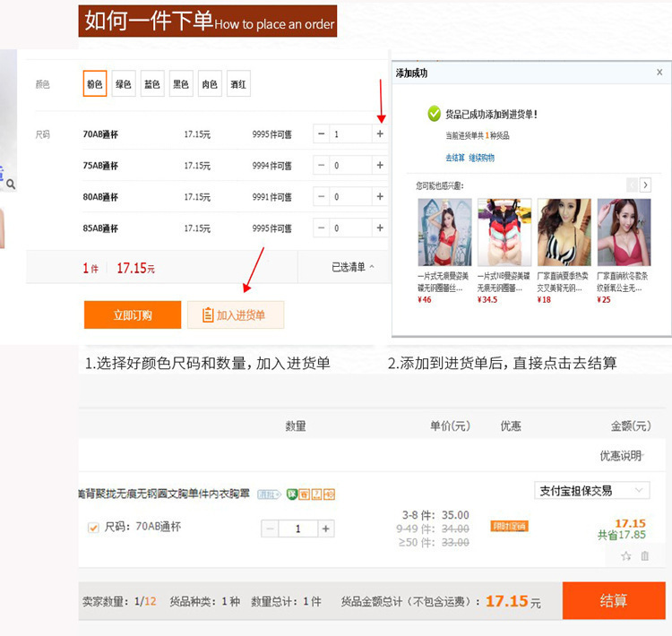Delete cart item with trash icon
Viewport: 672px width, 636px height.
point(644,556)
